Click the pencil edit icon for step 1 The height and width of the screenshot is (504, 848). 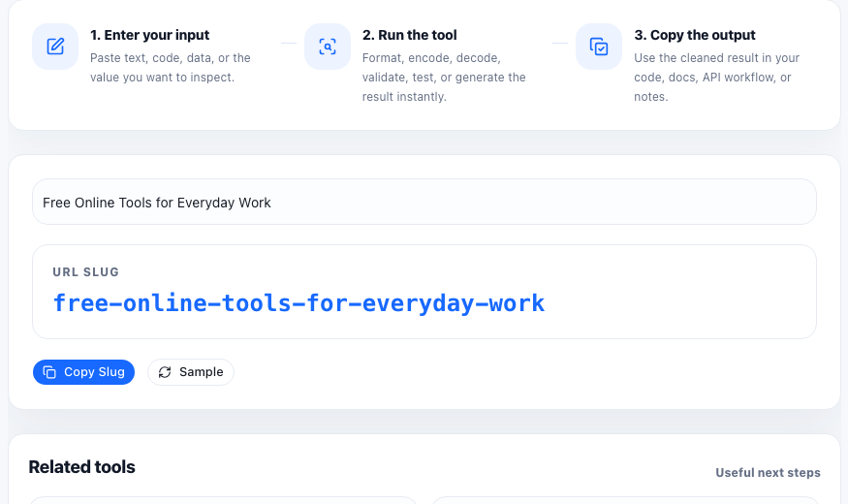(55, 47)
